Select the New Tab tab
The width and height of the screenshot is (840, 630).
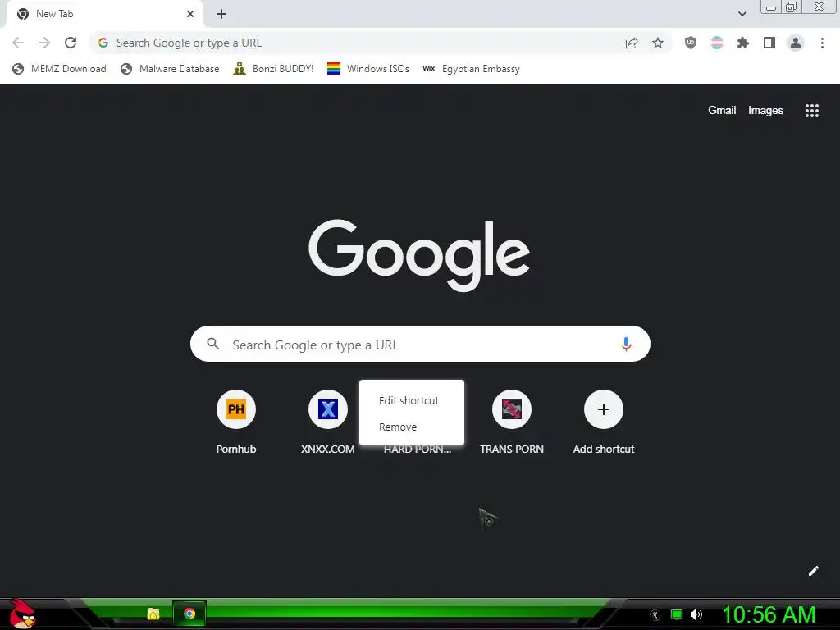click(104, 14)
